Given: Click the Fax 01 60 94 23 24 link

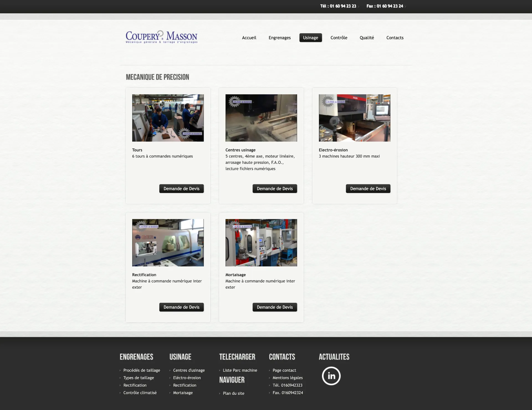Looking at the screenshot, I should 385,6.
